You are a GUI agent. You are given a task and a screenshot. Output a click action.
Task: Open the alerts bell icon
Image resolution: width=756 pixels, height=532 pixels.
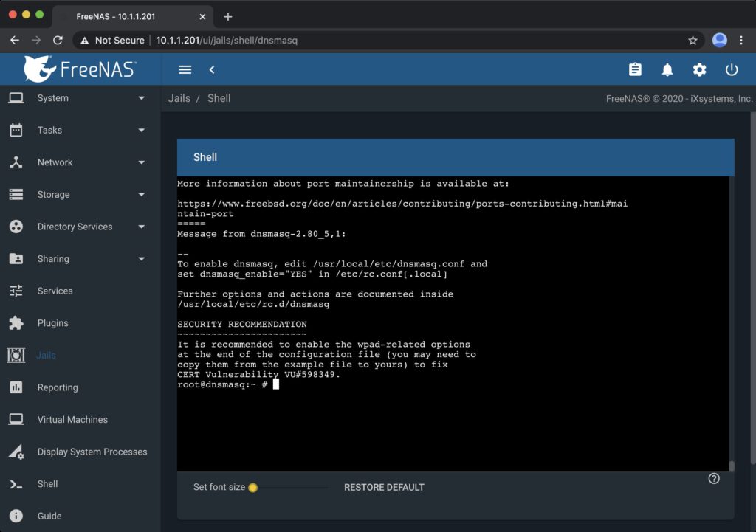point(667,70)
